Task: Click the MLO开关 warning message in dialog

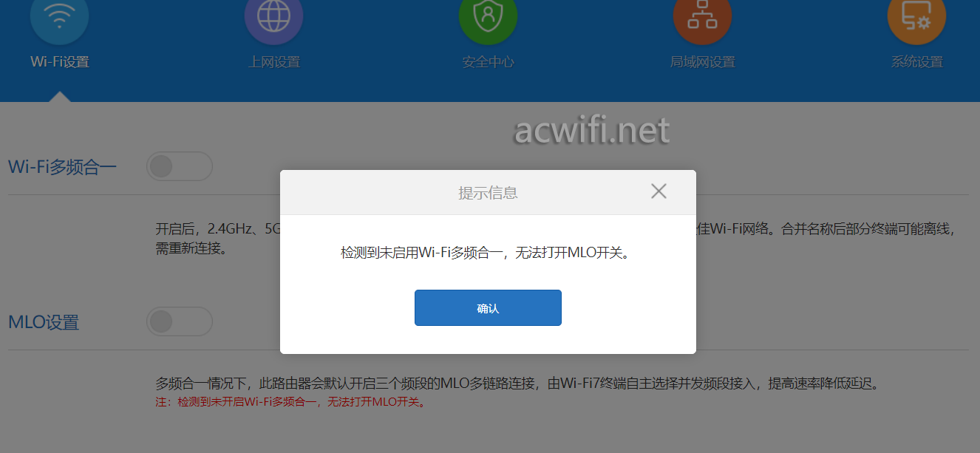Action: (488, 253)
